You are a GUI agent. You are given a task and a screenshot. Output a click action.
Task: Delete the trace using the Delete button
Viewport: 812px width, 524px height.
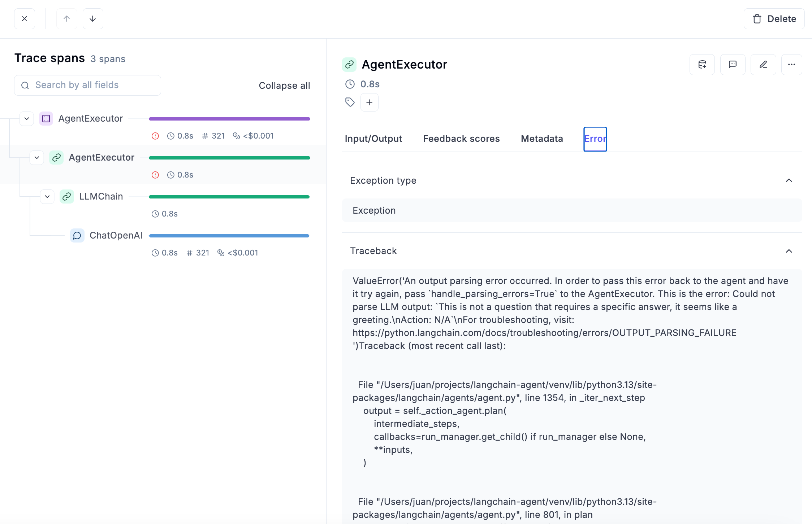(774, 18)
